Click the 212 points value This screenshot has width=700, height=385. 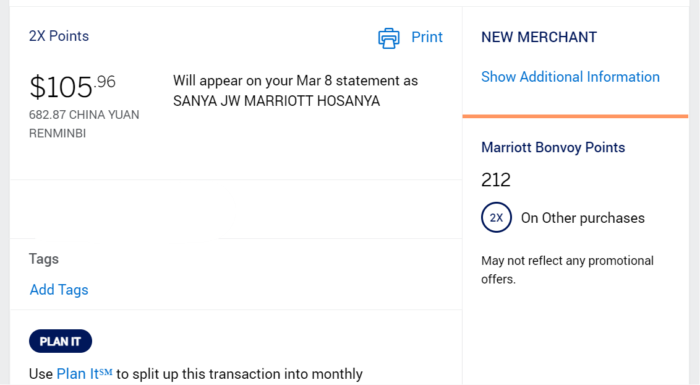click(x=496, y=180)
